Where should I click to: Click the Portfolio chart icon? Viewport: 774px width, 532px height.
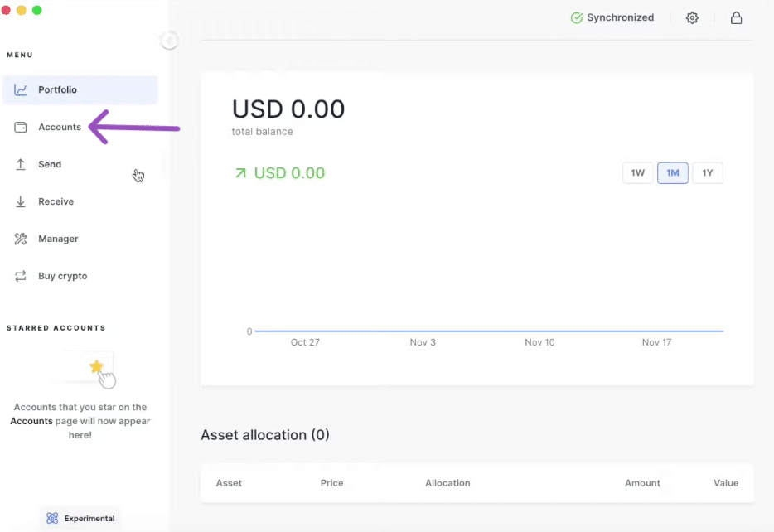coord(21,90)
